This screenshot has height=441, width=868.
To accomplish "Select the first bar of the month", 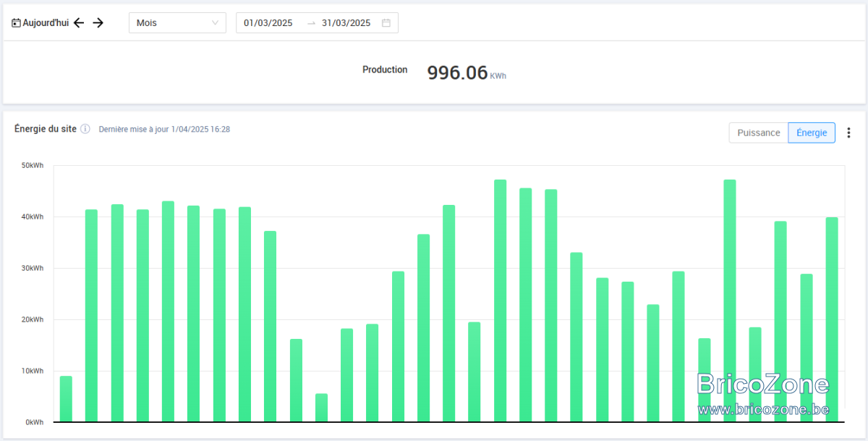I will 66,399.
